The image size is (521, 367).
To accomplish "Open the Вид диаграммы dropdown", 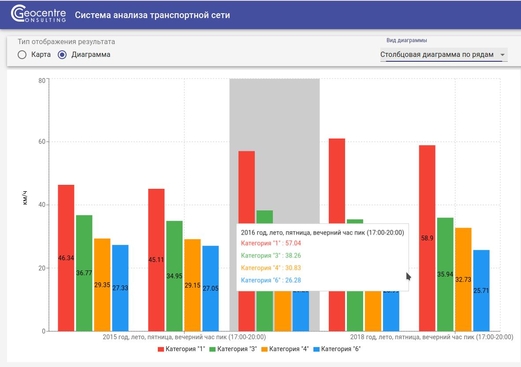I will [x=443, y=55].
